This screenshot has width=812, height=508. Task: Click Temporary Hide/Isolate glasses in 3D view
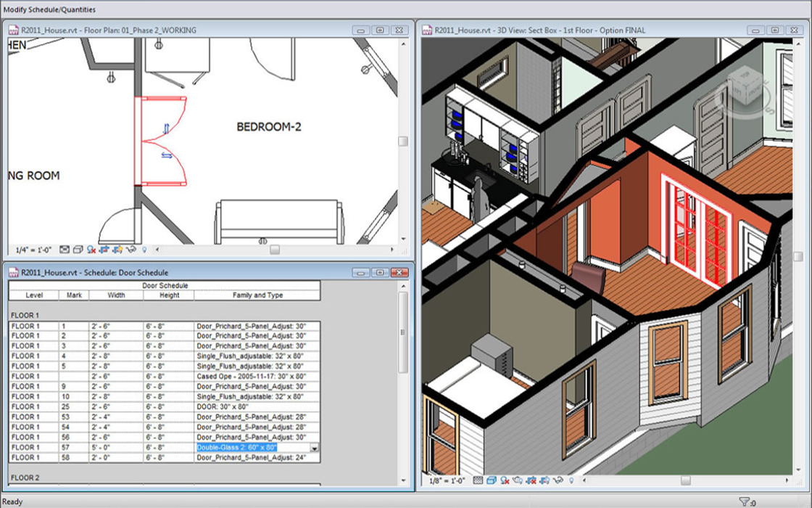pos(558,480)
